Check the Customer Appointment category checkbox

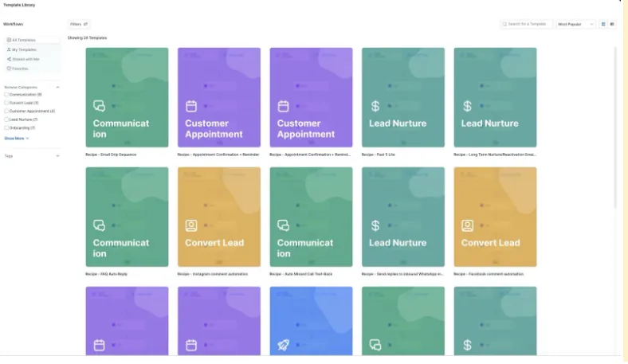click(x=6, y=111)
